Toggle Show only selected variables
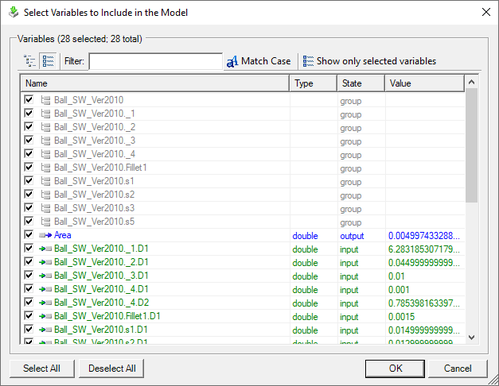Screen dimensions: 499x386 (369, 61)
